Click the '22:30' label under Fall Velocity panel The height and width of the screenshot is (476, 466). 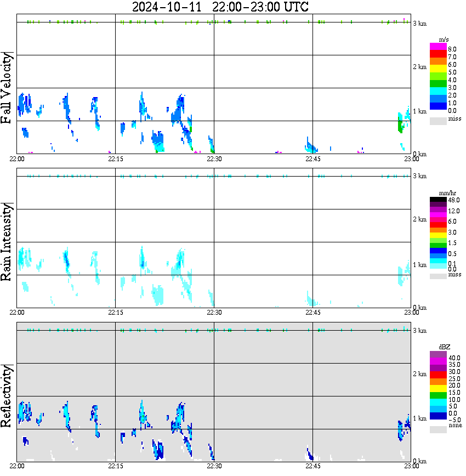click(x=214, y=159)
